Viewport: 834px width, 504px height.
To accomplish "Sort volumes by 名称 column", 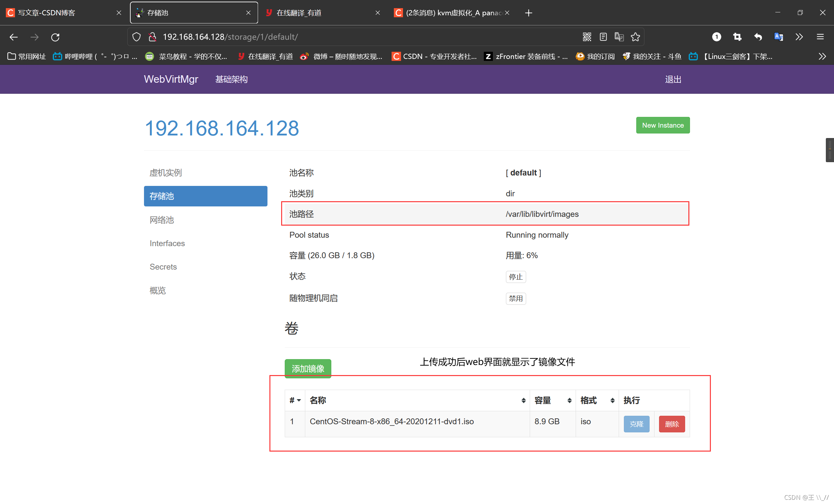I will click(417, 400).
